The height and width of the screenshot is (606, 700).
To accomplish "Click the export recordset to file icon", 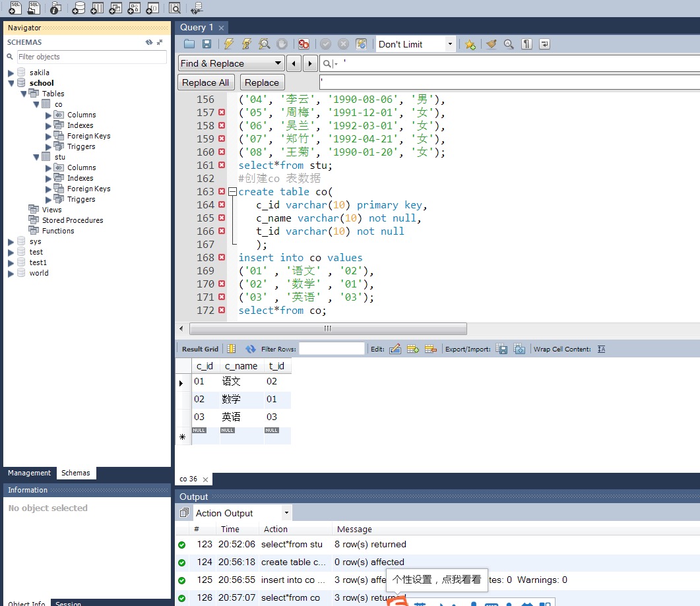I will 501,349.
